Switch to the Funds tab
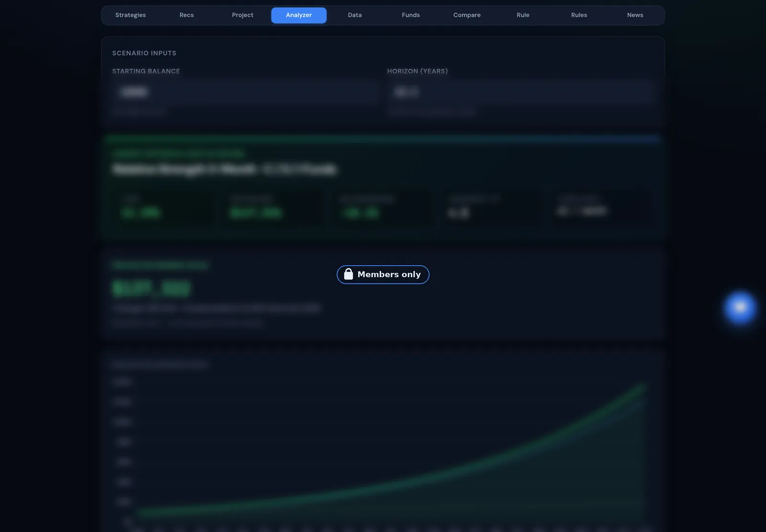 (411, 15)
